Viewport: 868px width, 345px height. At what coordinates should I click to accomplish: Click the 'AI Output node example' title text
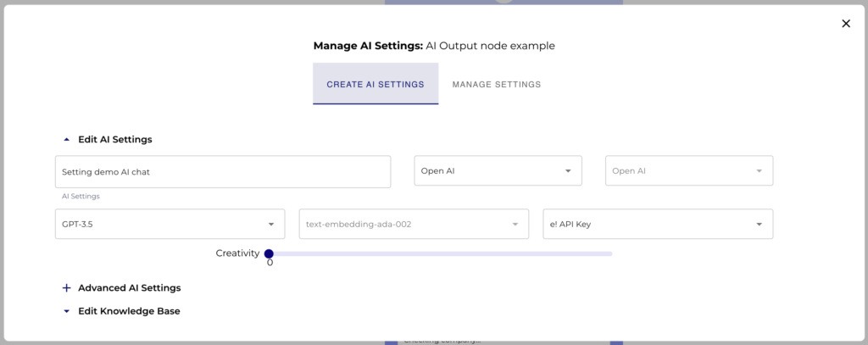491,46
